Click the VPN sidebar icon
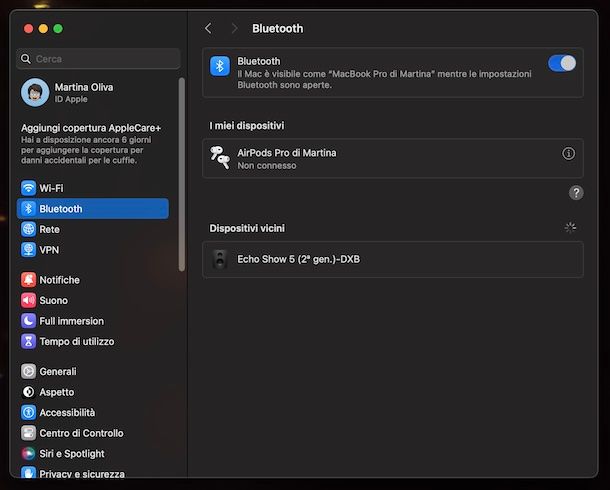 pos(28,250)
